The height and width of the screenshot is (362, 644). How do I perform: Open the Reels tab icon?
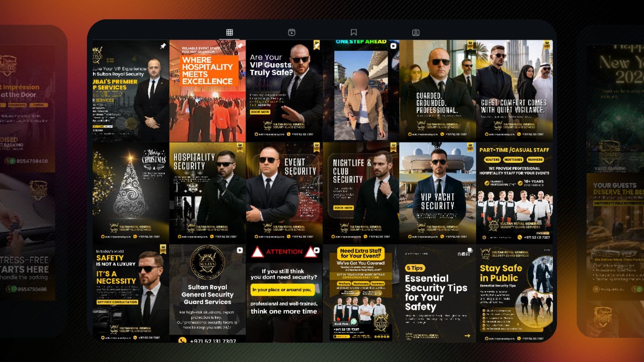(291, 33)
